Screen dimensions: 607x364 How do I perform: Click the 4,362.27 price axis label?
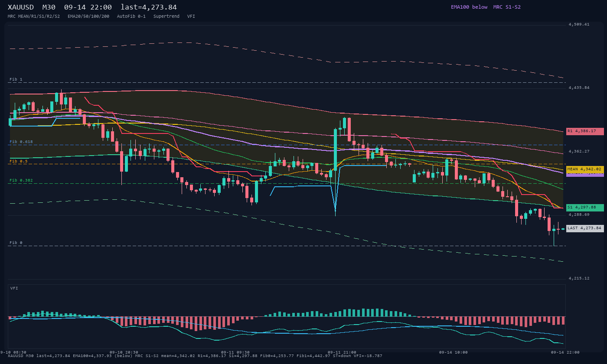(x=579, y=152)
